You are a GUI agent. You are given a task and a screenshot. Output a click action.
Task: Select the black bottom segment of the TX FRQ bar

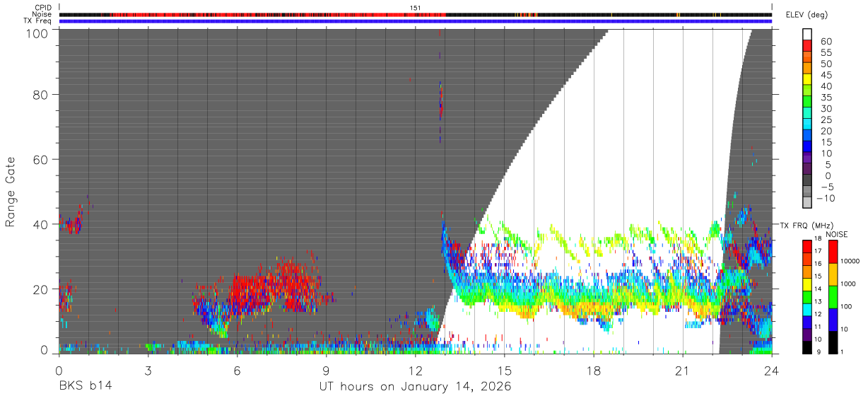pyautogui.click(x=808, y=347)
